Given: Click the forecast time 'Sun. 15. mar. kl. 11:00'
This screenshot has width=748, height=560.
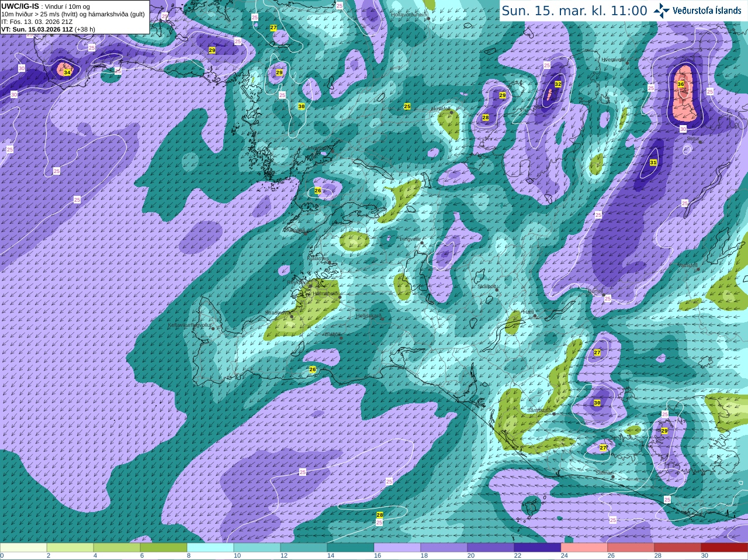Looking at the screenshot, I should pyautogui.click(x=574, y=11).
